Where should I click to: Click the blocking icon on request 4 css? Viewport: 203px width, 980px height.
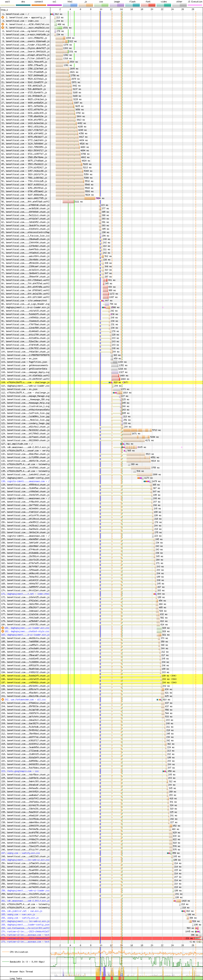click(x=3, y=24)
